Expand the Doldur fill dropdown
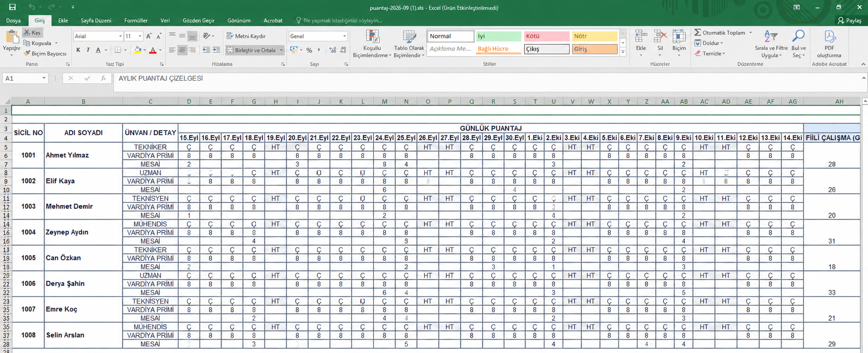This screenshot has width=868, height=353. click(721, 43)
